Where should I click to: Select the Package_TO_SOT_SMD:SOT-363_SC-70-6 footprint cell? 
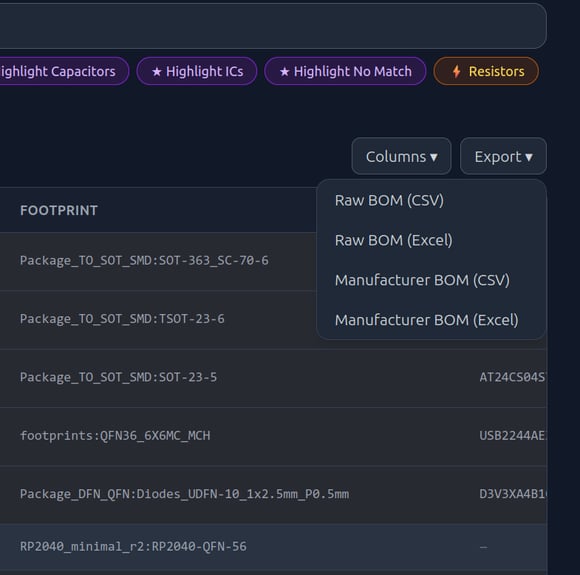coord(144,261)
